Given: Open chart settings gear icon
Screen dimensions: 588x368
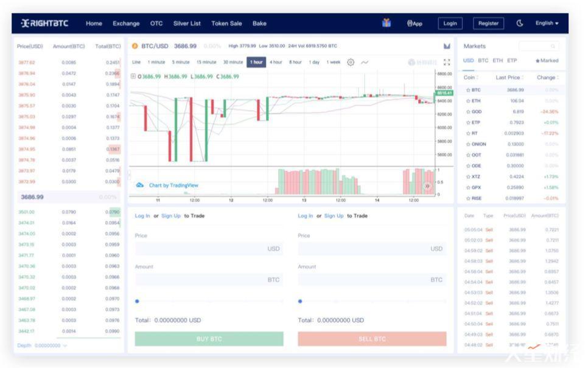Looking at the screenshot, I should click(351, 62).
